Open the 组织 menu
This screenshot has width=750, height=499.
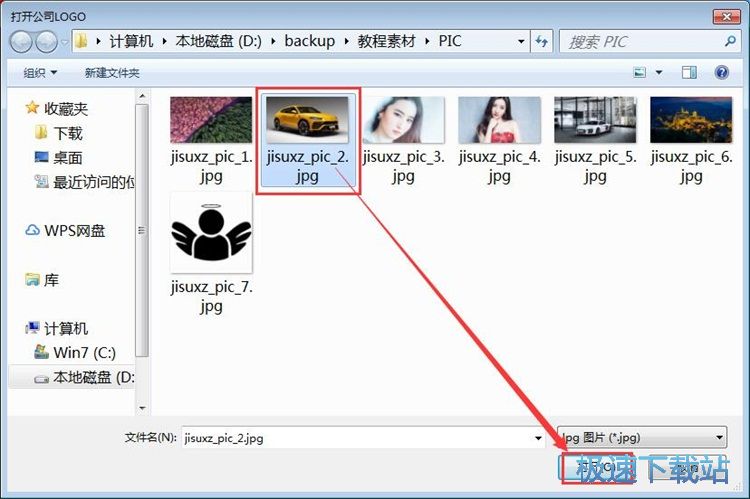(x=40, y=73)
